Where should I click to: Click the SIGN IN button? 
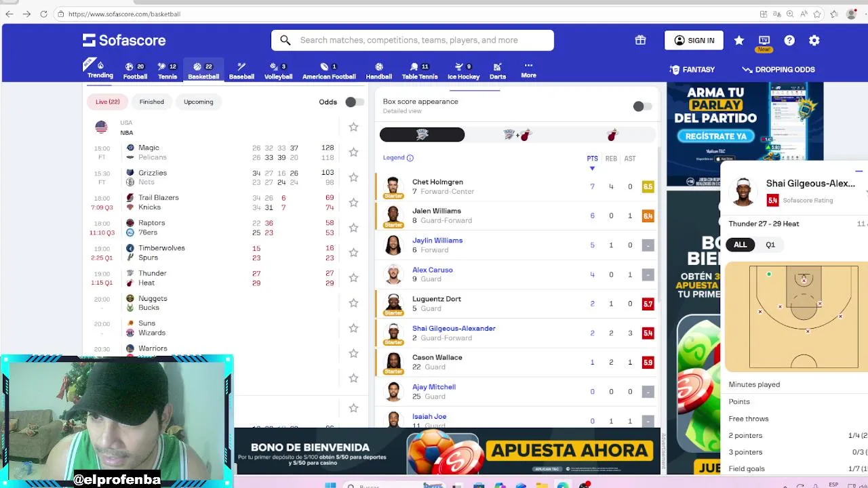[x=694, y=41]
